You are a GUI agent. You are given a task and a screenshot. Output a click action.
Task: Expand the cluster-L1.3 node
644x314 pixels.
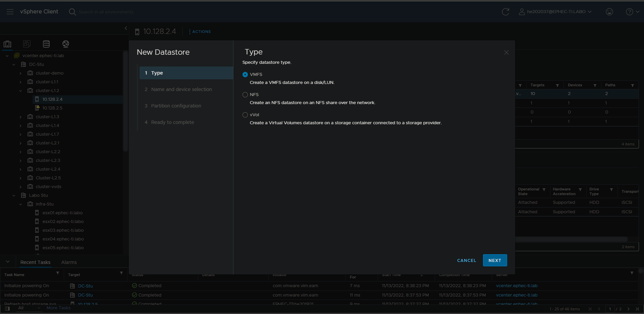coord(20,117)
